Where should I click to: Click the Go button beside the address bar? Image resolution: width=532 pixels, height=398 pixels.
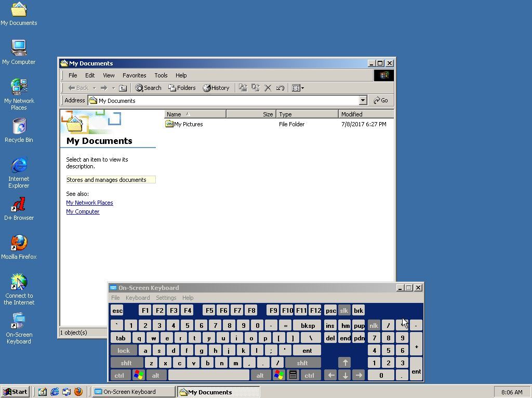[381, 100]
